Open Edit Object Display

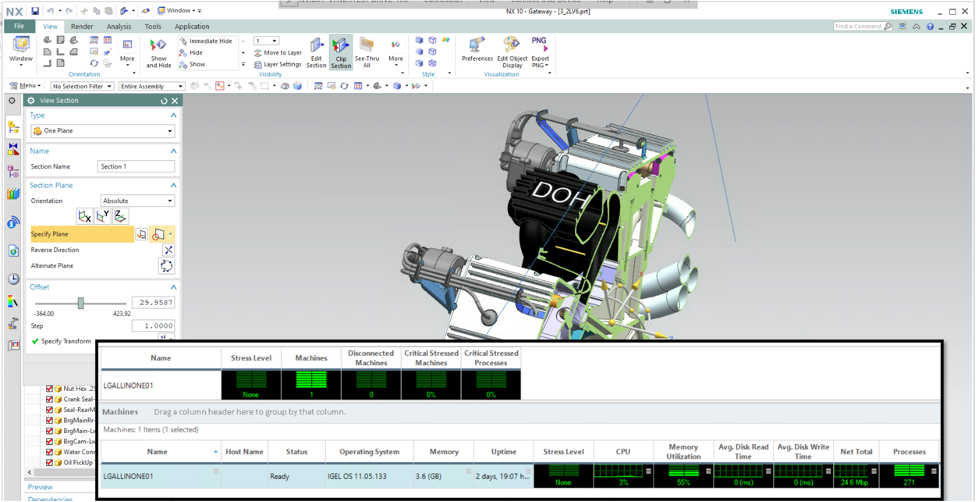[510, 52]
